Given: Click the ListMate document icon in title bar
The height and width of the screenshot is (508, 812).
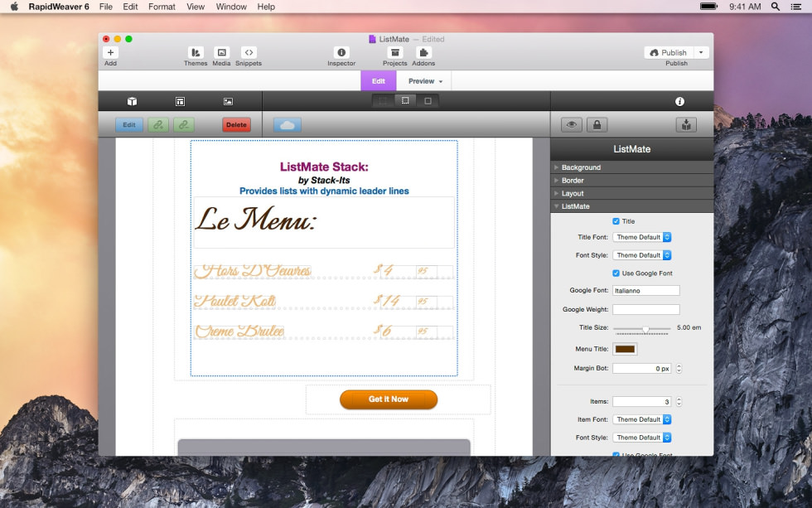Looking at the screenshot, I should [x=372, y=39].
